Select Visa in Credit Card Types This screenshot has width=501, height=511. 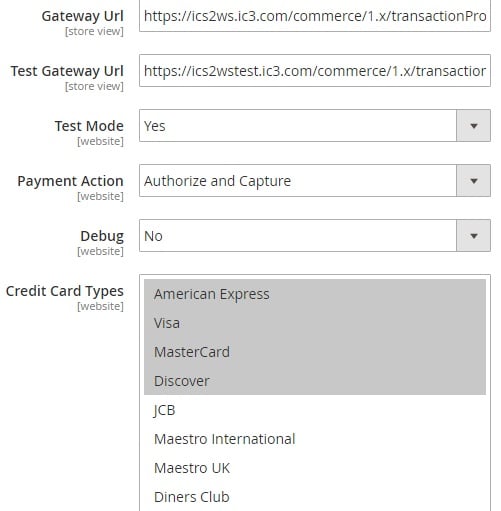coord(315,323)
